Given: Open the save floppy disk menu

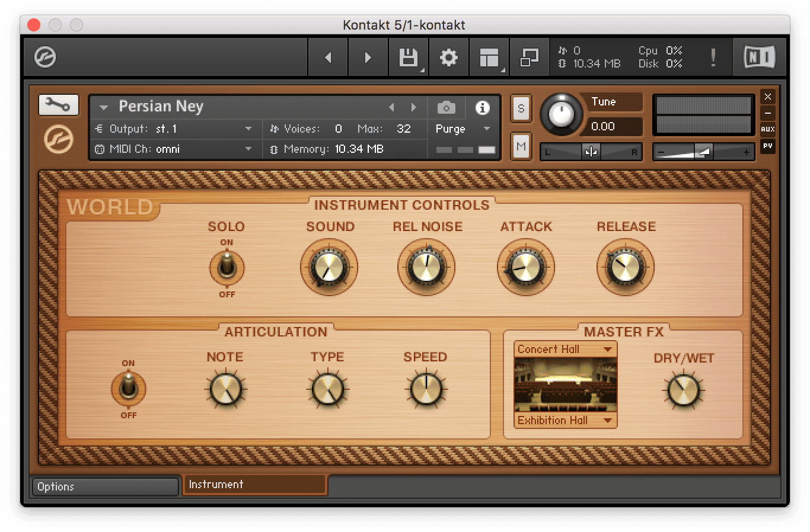Looking at the screenshot, I should 409,57.
